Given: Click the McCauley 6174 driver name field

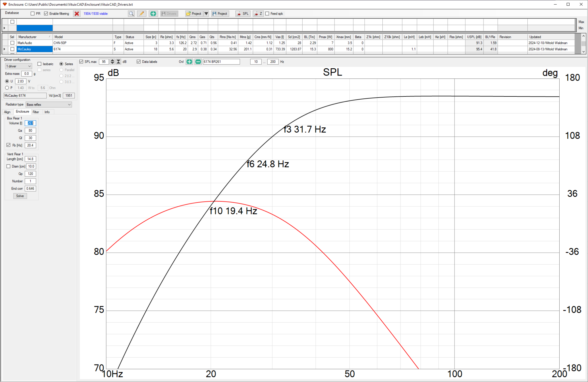Looking at the screenshot, I should click(x=25, y=96).
